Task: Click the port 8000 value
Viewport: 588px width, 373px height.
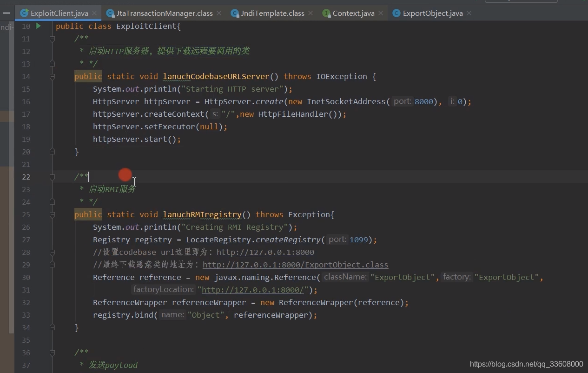Action: coord(423,101)
